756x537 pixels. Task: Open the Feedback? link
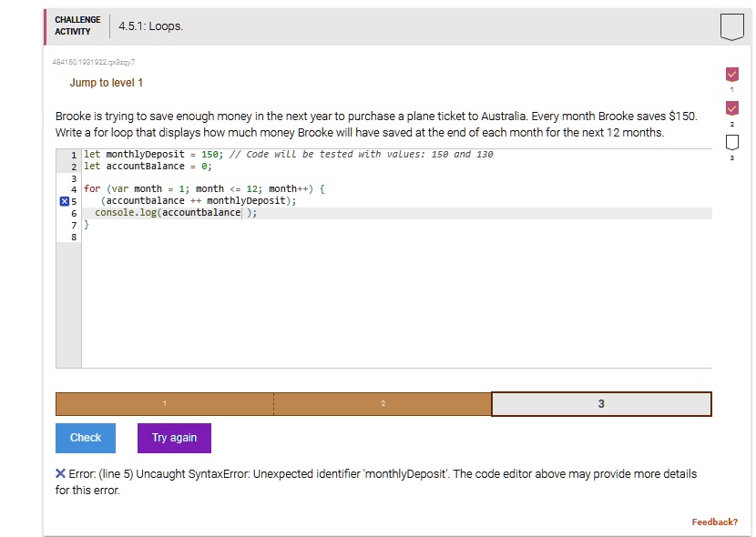[714, 522]
